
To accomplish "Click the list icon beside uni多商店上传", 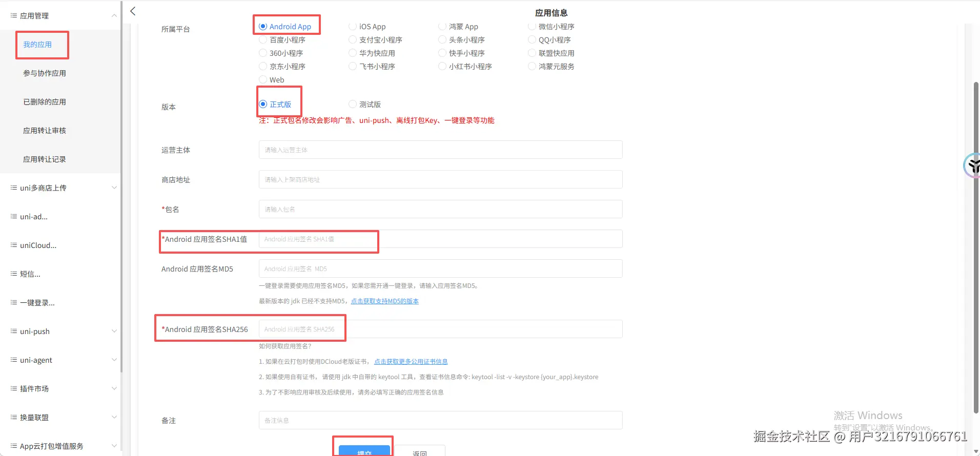I will (14, 188).
